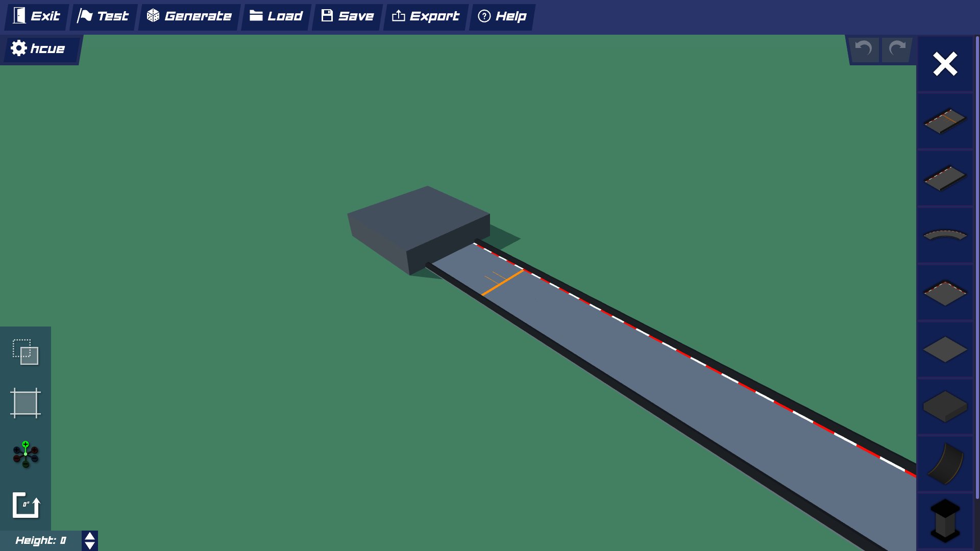Click the Generate button

pyautogui.click(x=189, y=16)
